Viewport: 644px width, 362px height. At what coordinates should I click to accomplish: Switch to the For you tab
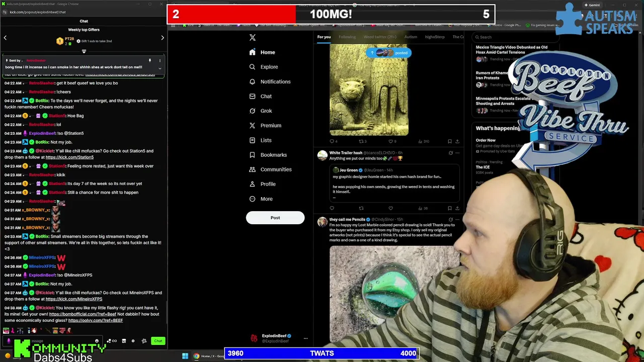[324, 37]
